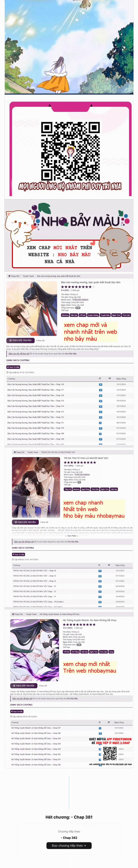Select the 'Xuyên Không' genre tag

[x=93, y=315]
